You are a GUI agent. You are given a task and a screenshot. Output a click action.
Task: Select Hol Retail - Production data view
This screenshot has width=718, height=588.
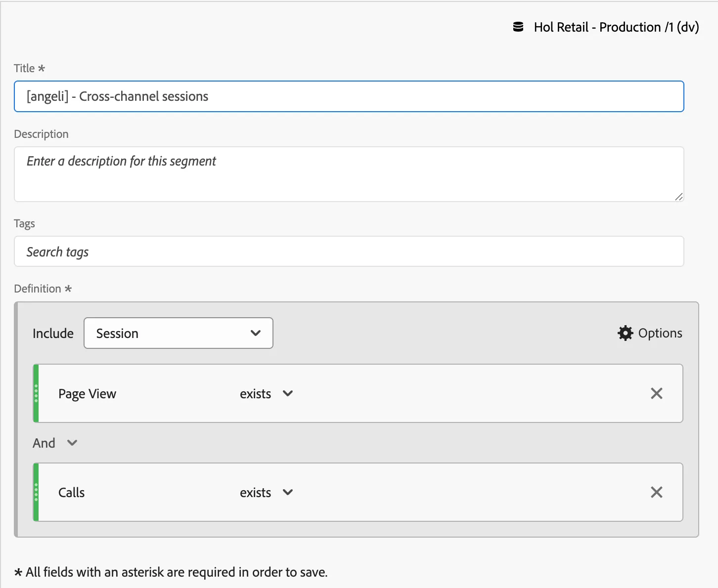coord(616,27)
